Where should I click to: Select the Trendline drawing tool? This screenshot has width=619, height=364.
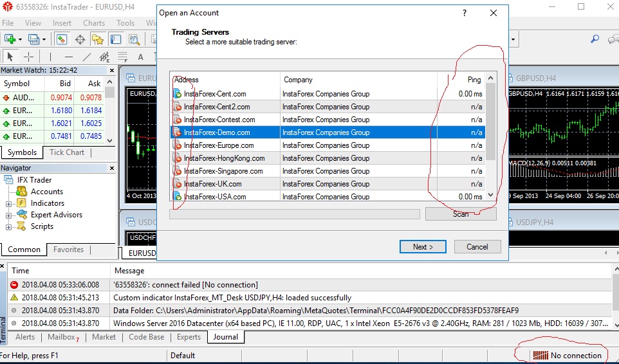tap(86, 57)
